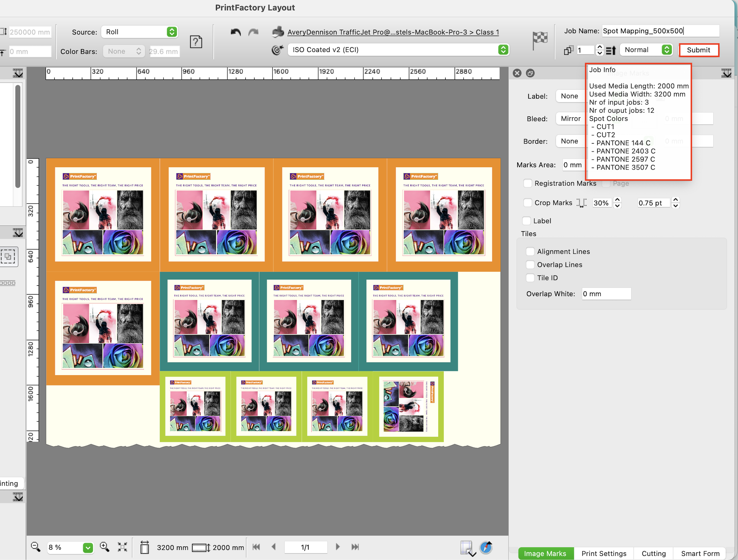Go to the next page
Image resolution: width=738 pixels, height=560 pixels.
coord(337,547)
